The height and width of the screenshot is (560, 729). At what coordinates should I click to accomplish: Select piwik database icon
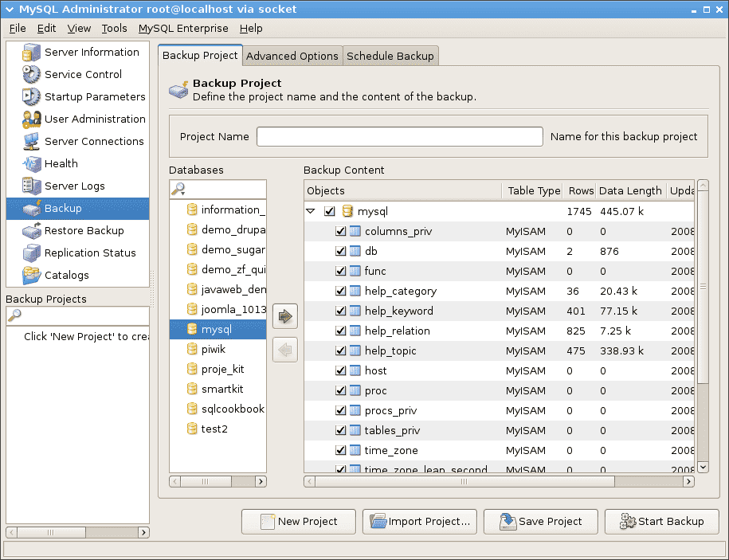click(x=192, y=349)
